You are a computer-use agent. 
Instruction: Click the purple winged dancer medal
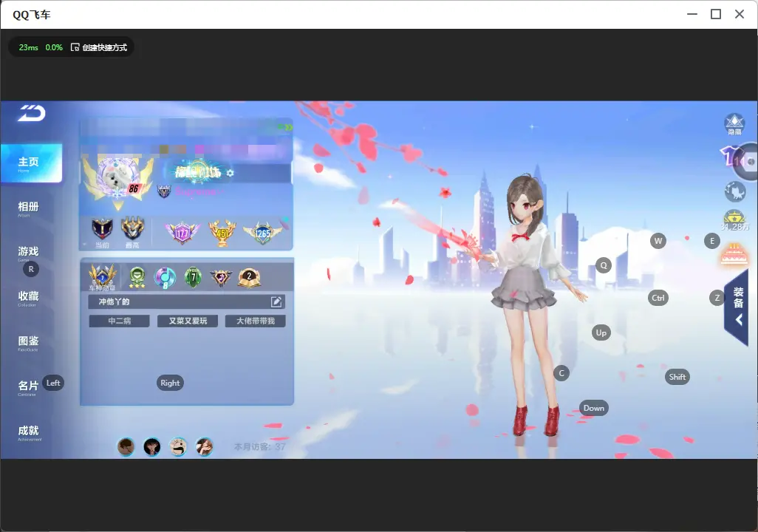pos(221,277)
